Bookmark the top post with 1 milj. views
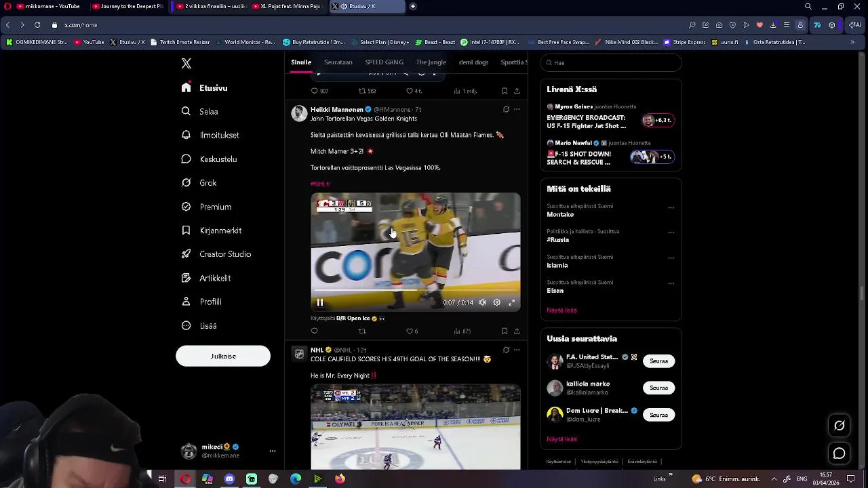Image resolution: width=868 pixels, height=488 pixels. pos(505,91)
